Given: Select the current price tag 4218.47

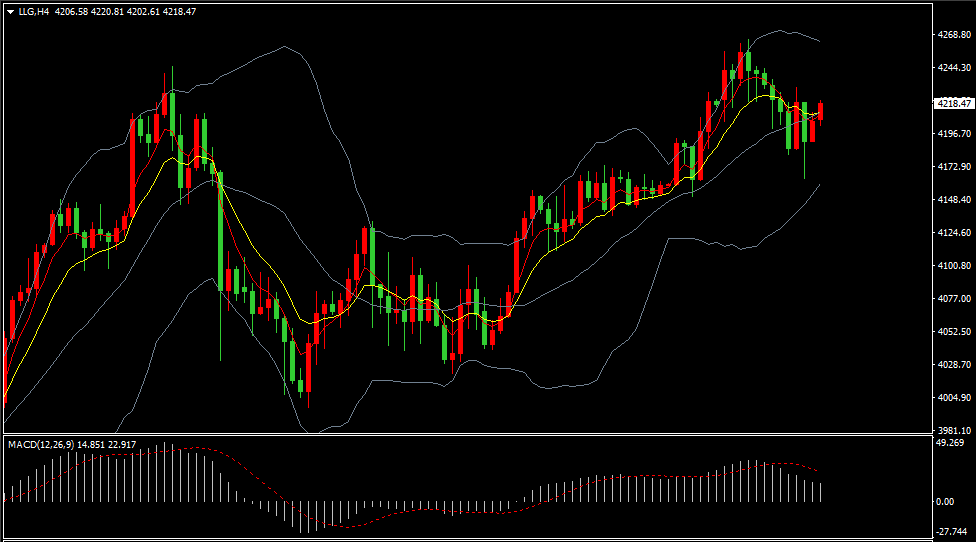Looking at the screenshot, I should tap(953, 103).
